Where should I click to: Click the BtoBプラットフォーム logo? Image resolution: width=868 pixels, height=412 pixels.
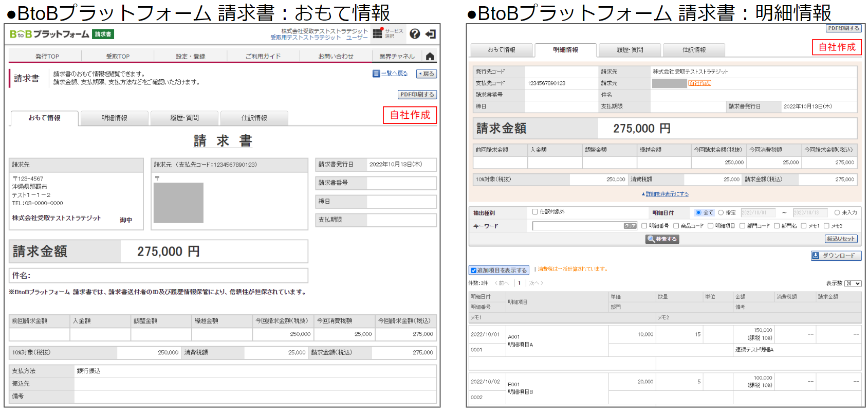click(x=49, y=34)
